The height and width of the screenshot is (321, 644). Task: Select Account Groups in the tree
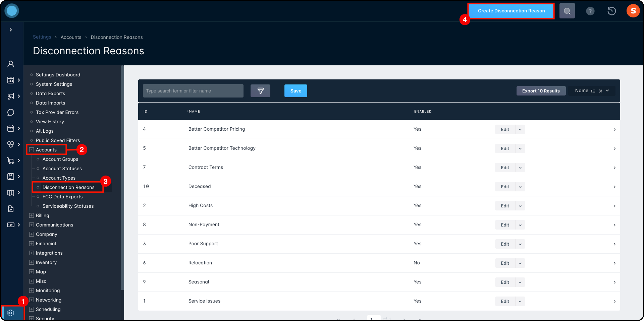[60, 159]
